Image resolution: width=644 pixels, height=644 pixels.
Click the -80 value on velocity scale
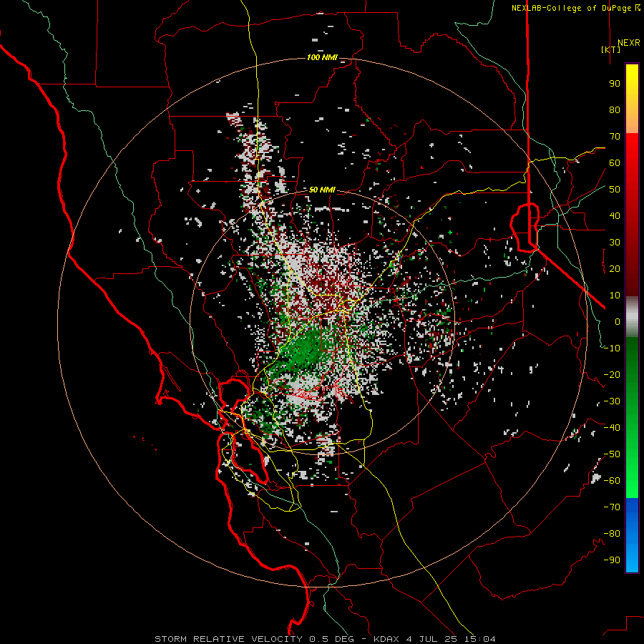tap(612, 534)
